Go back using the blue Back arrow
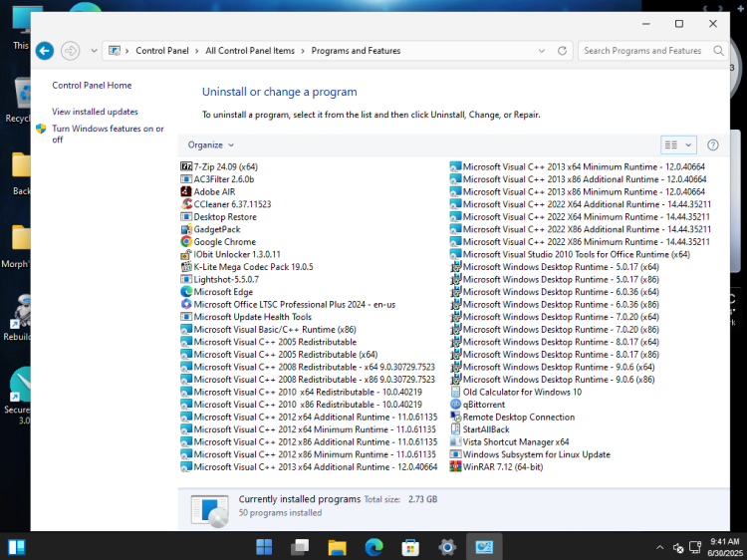 point(45,51)
